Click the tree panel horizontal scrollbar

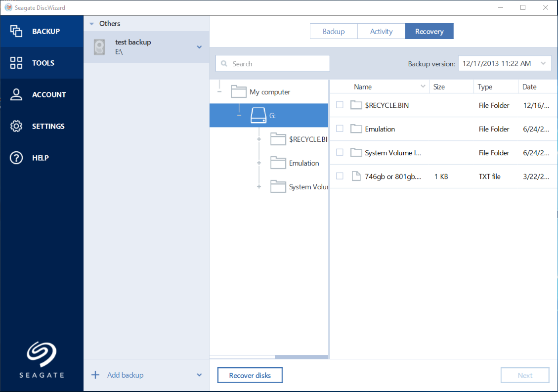pyautogui.click(x=269, y=357)
